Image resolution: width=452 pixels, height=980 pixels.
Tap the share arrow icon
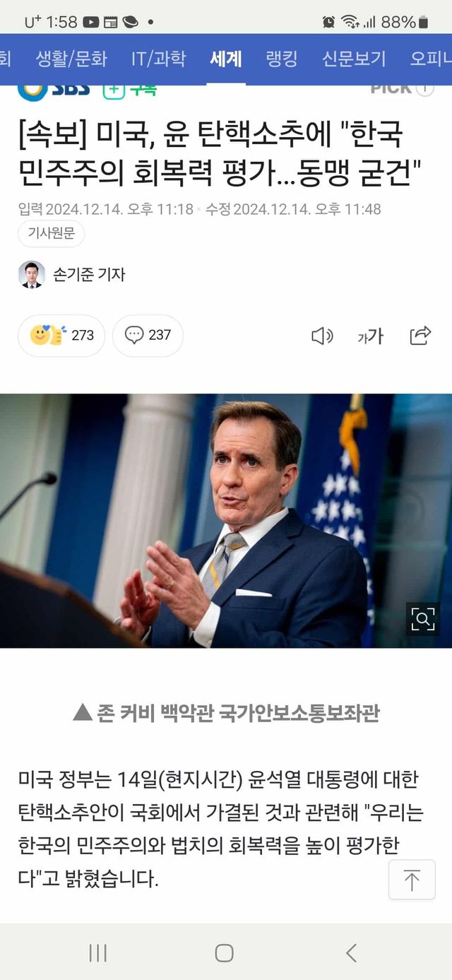(420, 336)
